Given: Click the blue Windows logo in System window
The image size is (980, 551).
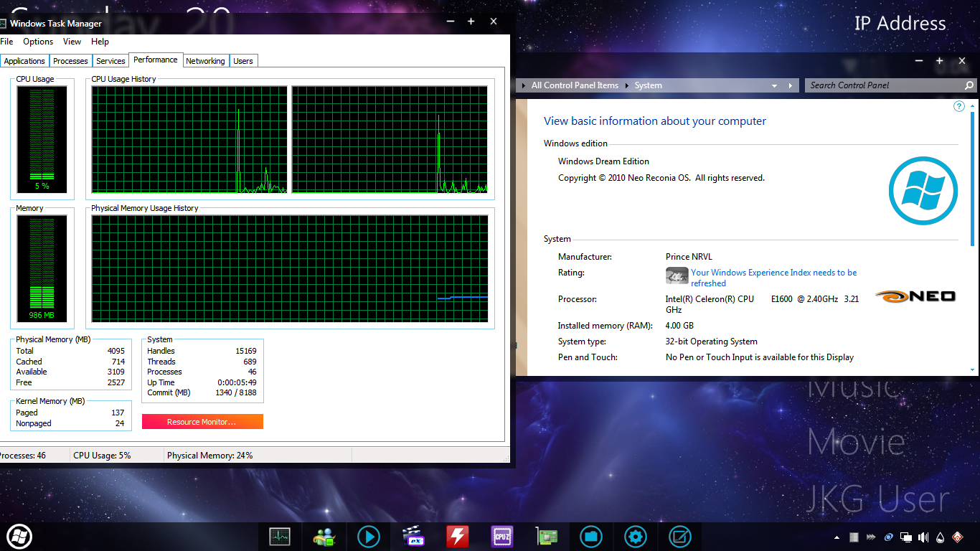Looking at the screenshot, I should point(923,191).
